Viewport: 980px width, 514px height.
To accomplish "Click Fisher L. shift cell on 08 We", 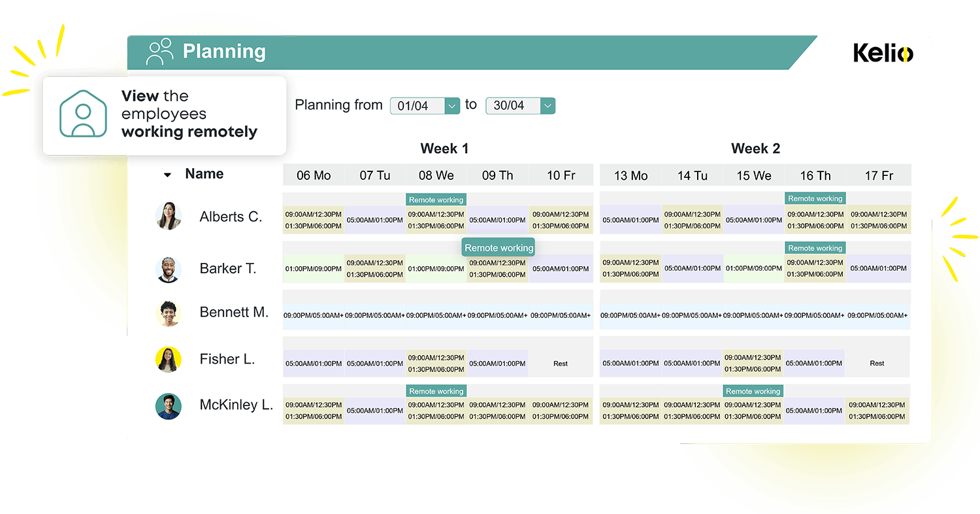I will (x=436, y=363).
